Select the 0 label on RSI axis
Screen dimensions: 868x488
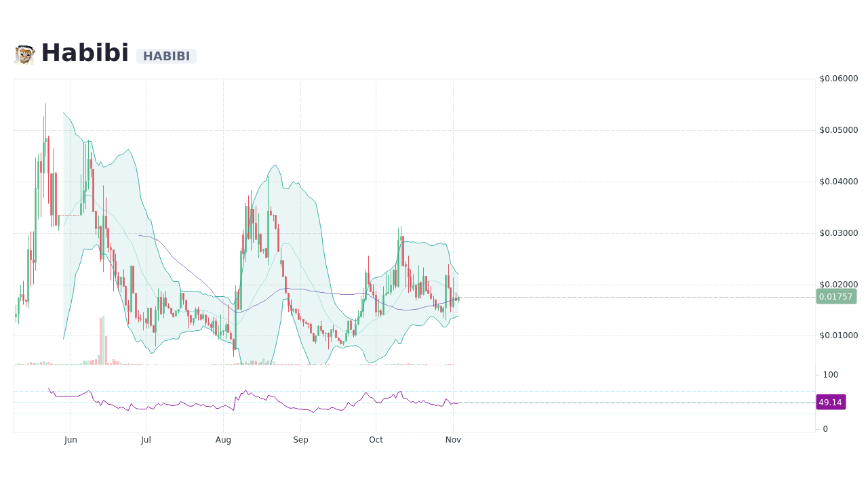(825, 428)
